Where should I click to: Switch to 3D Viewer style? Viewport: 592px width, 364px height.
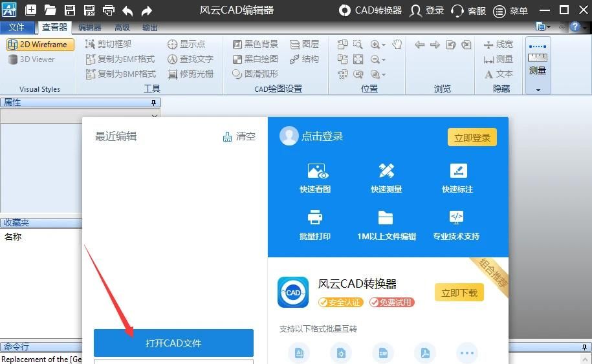pos(31,59)
